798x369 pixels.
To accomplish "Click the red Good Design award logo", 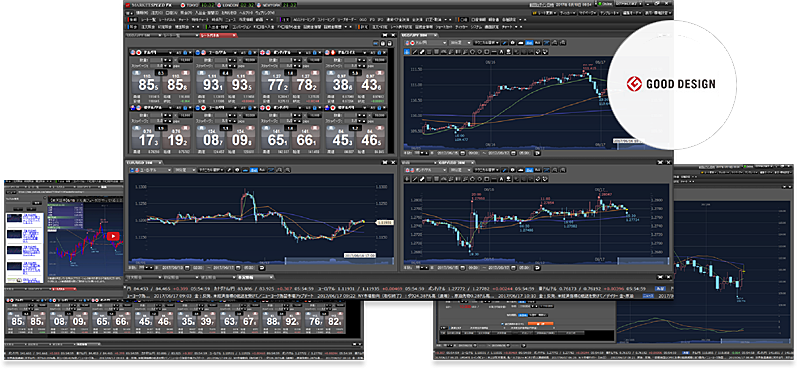I will 633,84.
